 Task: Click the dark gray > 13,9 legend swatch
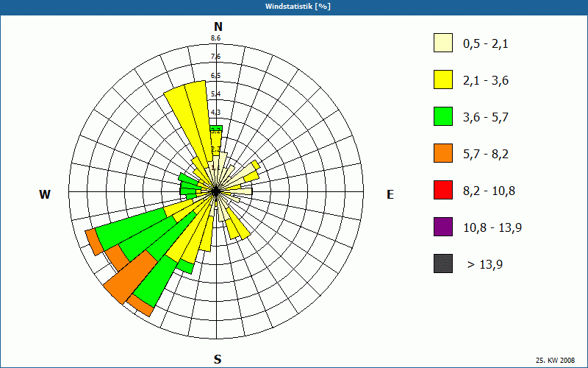(x=443, y=263)
